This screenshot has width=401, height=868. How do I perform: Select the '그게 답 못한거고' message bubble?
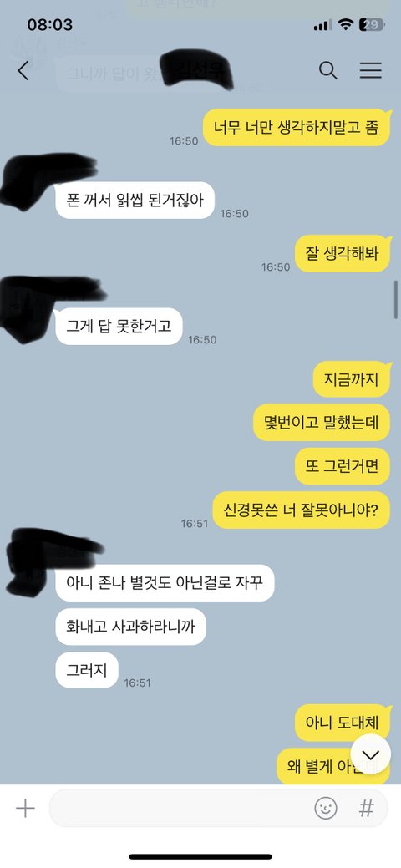(x=119, y=326)
